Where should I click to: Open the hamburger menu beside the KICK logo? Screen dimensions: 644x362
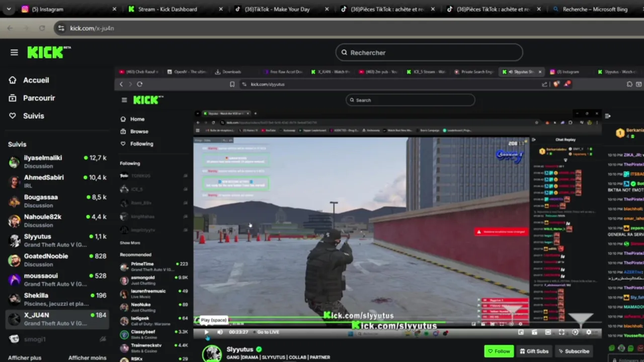(x=14, y=52)
